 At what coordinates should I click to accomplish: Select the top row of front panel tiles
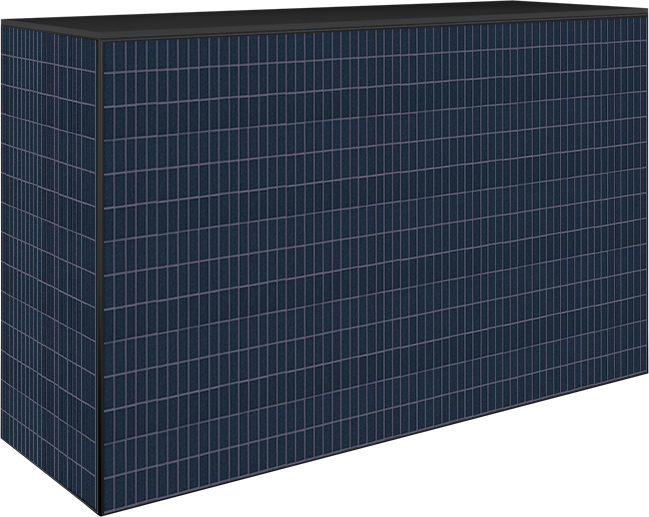[370, 46]
